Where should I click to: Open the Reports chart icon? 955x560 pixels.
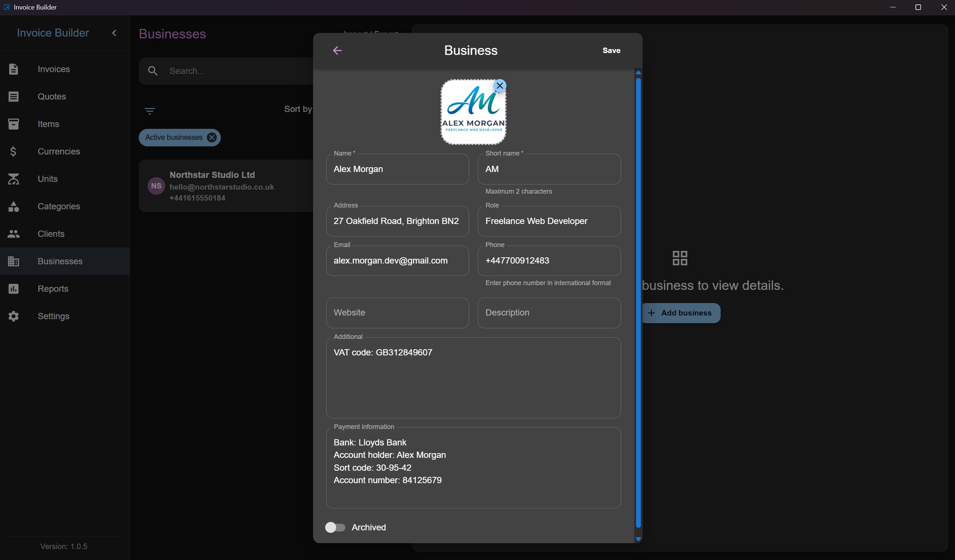pyautogui.click(x=13, y=289)
